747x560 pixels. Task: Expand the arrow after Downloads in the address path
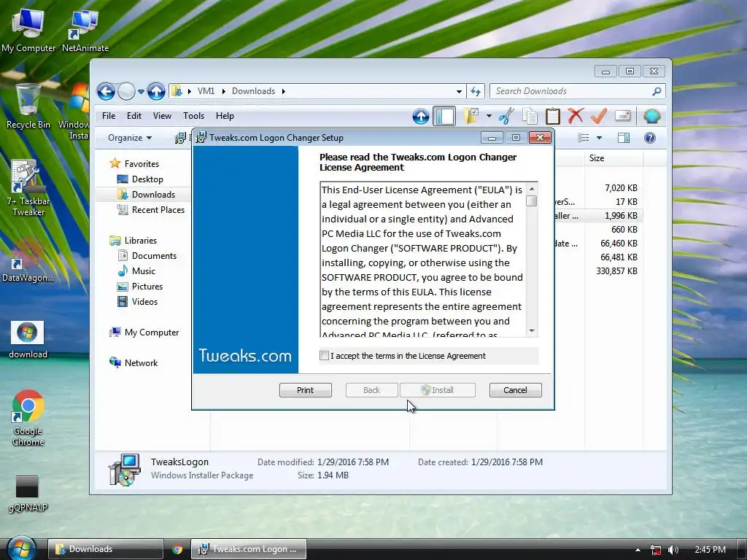[284, 91]
